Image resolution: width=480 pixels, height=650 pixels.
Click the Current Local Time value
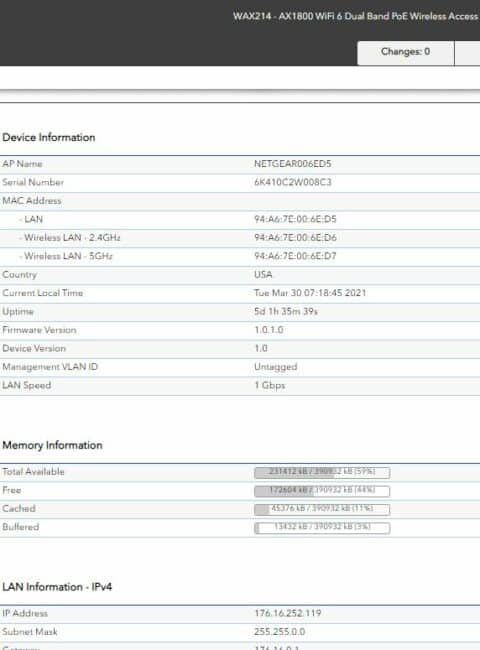point(310,293)
